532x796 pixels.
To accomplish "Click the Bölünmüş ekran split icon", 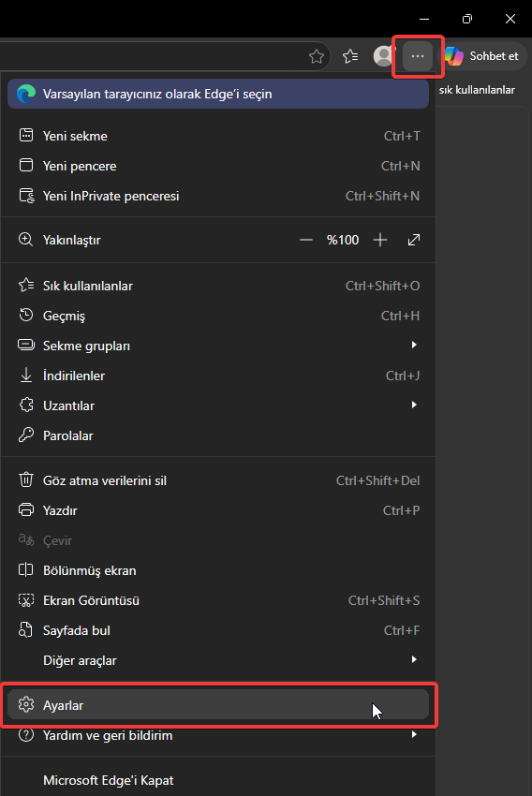I will [x=26, y=570].
